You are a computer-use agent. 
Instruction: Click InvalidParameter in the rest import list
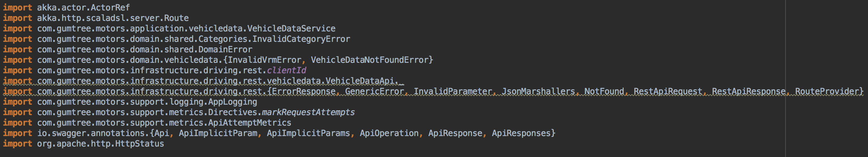[x=453, y=91]
